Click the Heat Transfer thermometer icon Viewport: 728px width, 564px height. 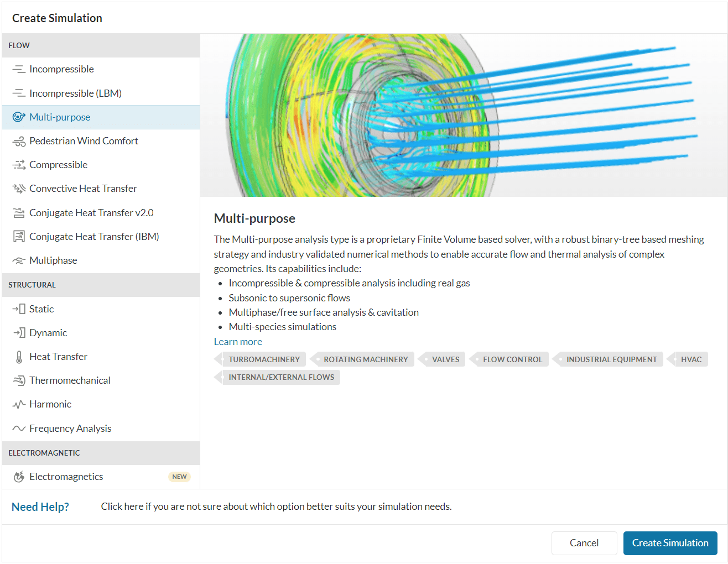click(x=19, y=357)
